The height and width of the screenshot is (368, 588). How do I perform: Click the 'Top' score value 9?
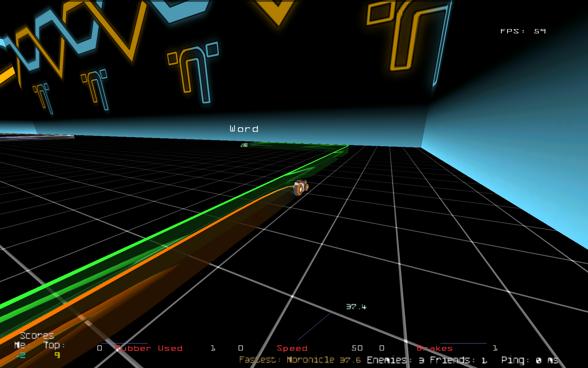pos(57,355)
